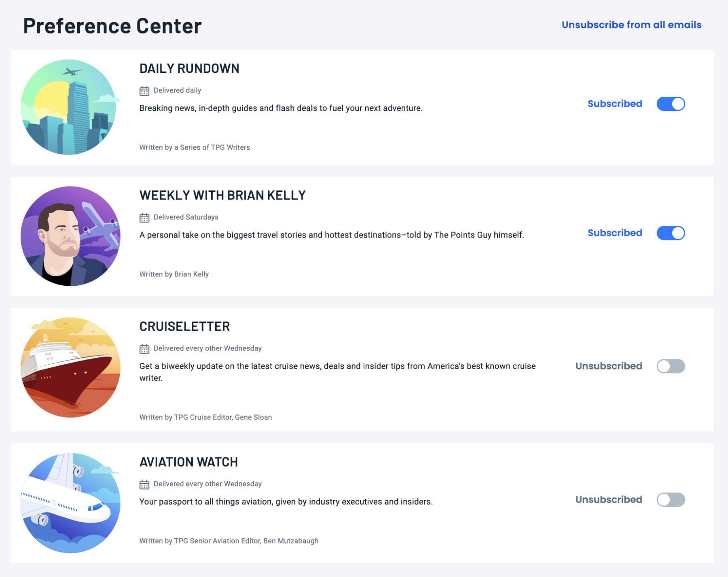Enable the Cruiseletter subscription toggle
The height and width of the screenshot is (577, 728).
coord(671,366)
